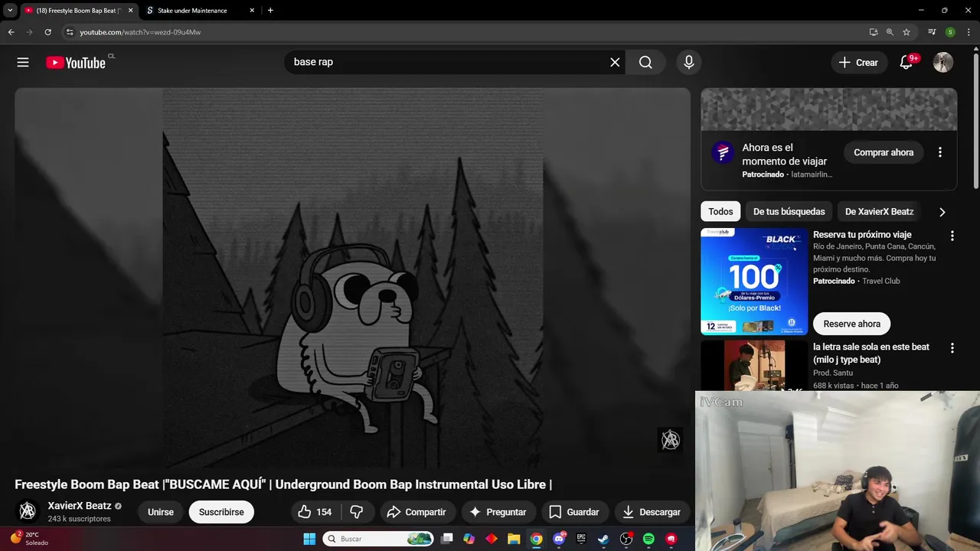The height and width of the screenshot is (551, 980).
Task: Open the XavierX Beatz channel name link
Action: click(x=80, y=506)
